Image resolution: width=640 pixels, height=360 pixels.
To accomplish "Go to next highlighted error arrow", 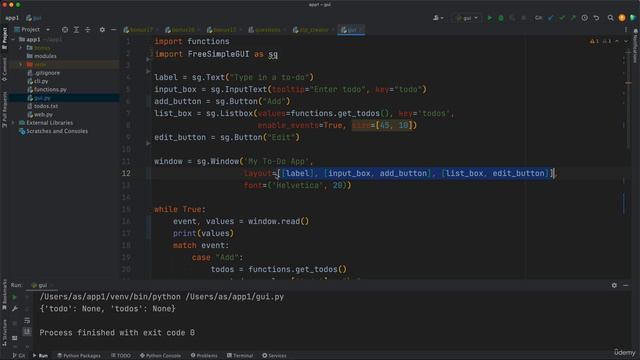I will pyautogui.click(x=626, y=41).
